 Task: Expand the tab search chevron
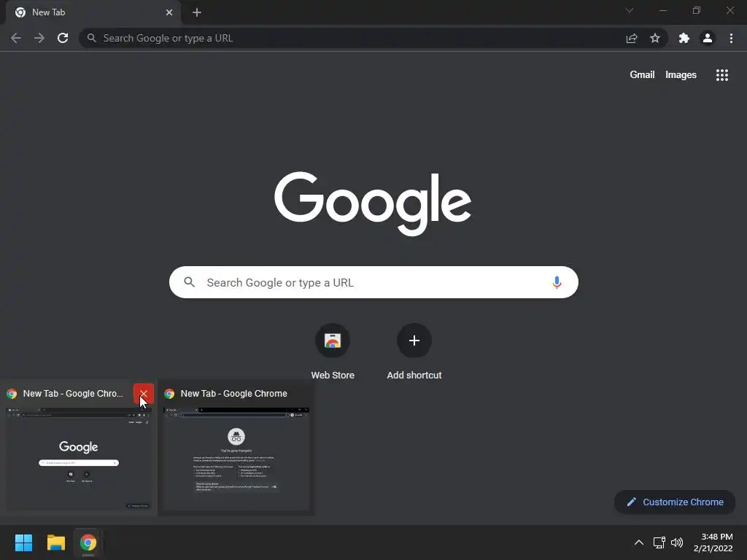[630, 10]
